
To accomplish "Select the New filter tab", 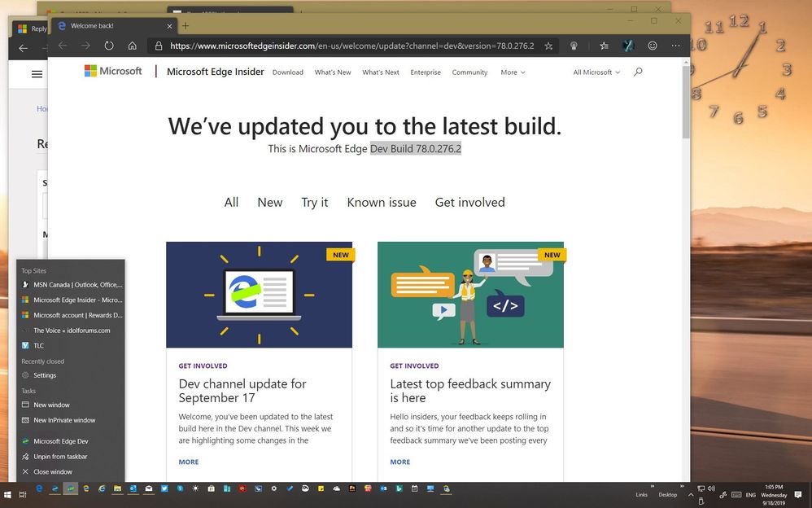I will (x=270, y=202).
